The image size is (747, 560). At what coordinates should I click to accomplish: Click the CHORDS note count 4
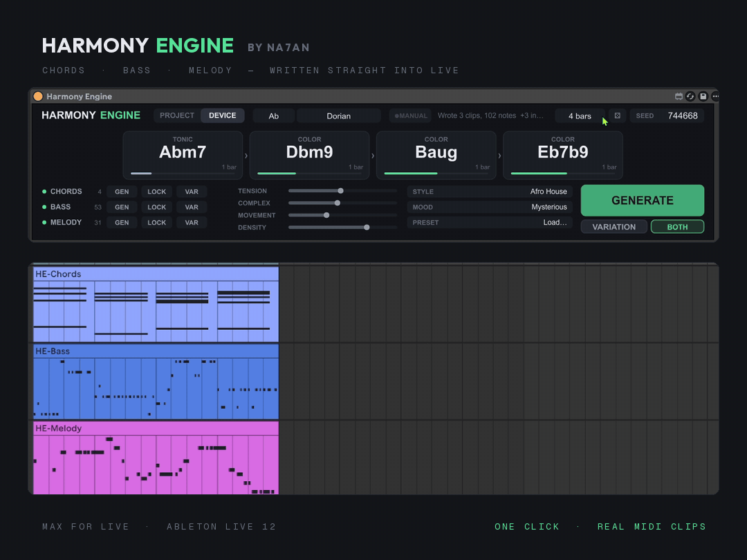100,192
